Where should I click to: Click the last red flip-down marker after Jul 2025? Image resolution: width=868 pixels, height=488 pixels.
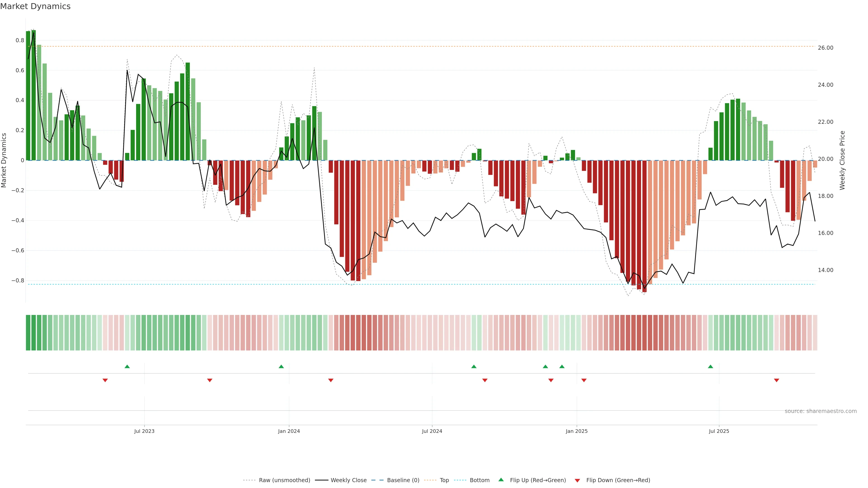776,380
